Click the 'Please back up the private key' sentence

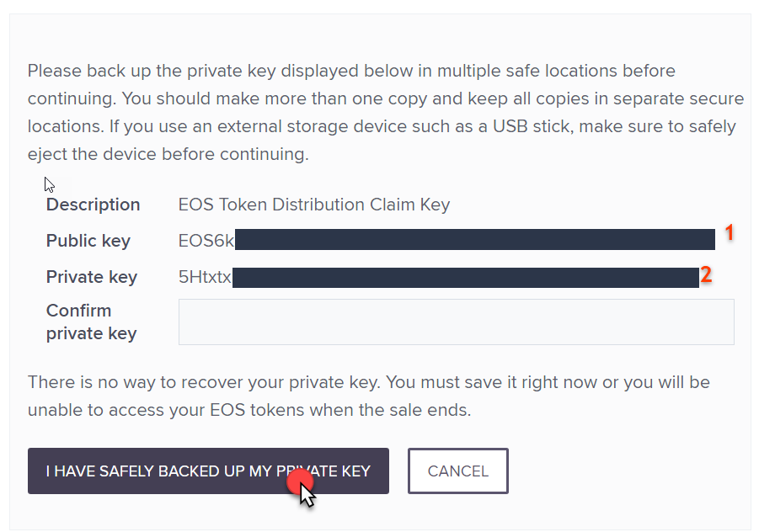[x=152, y=71]
